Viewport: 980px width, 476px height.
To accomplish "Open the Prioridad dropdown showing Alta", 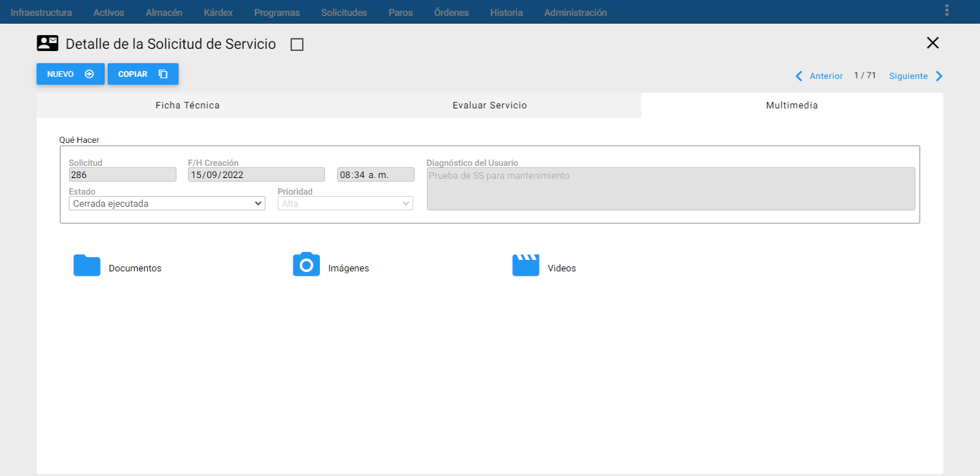I will pos(345,204).
